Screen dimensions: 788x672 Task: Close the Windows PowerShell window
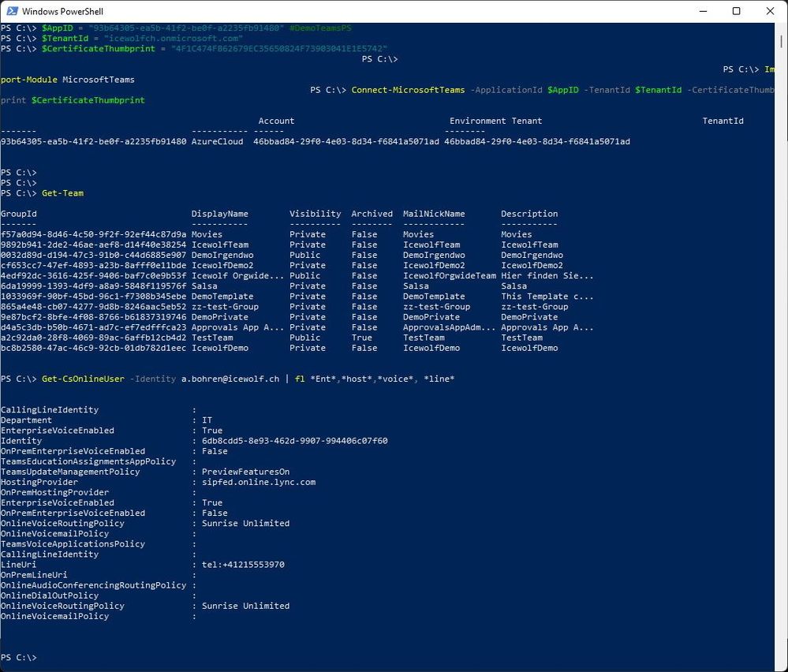click(x=770, y=11)
